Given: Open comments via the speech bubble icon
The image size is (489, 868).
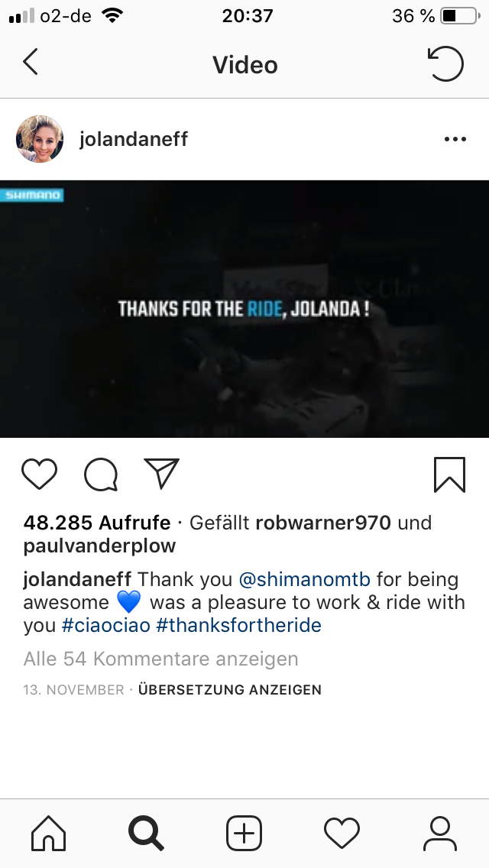Looking at the screenshot, I should tap(101, 475).
